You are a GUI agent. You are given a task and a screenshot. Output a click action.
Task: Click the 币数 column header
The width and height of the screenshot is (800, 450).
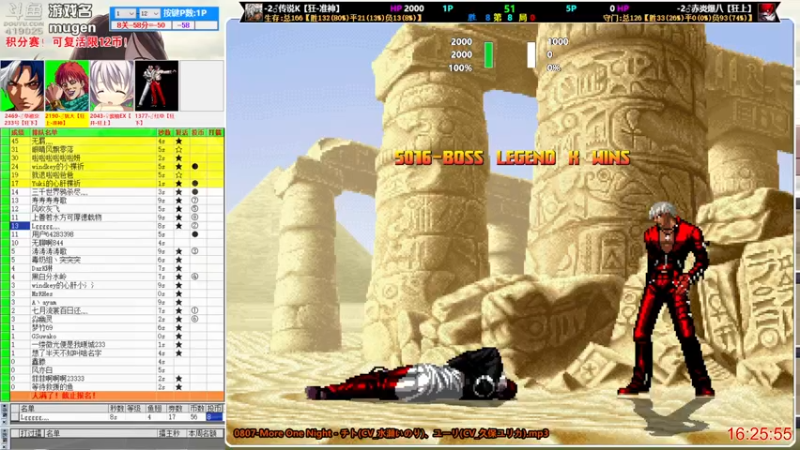tap(197, 408)
